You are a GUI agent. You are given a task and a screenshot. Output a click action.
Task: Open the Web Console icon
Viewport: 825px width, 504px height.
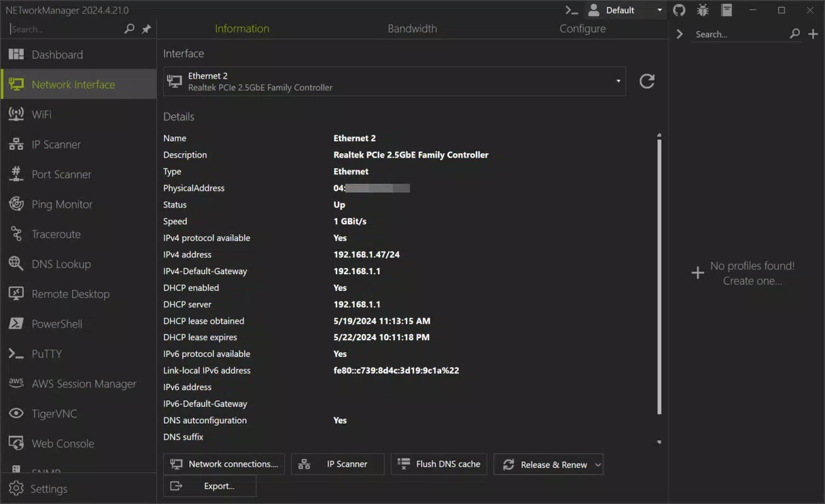[x=16, y=444]
